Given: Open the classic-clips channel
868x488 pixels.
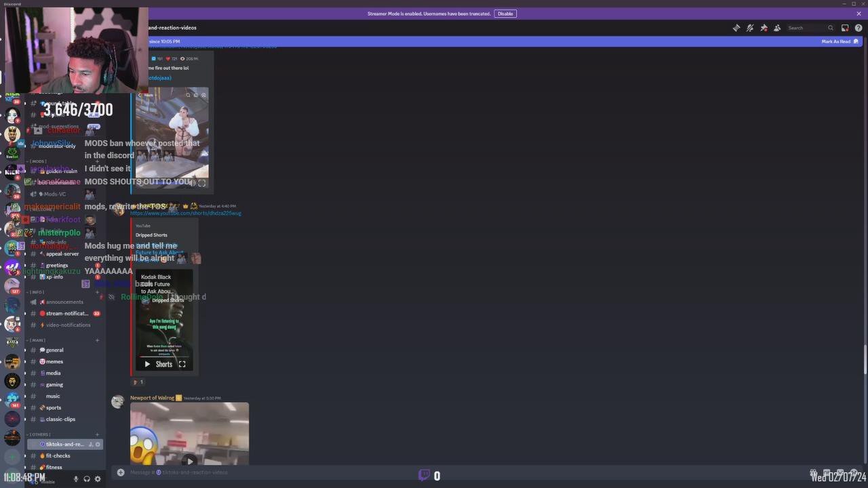Looking at the screenshot, I should click(64, 419).
